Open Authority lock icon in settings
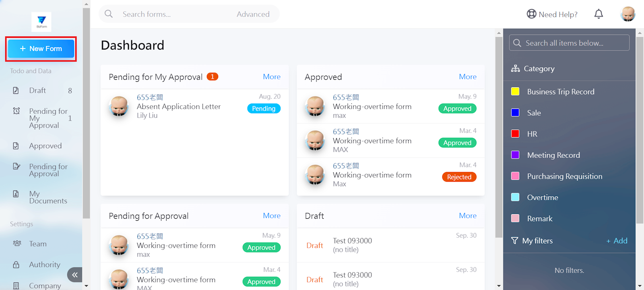644x290 pixels. pos(16,265)
